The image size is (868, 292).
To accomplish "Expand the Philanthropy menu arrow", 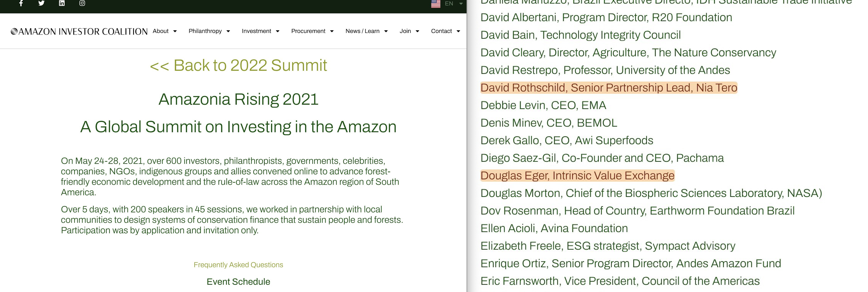I will (228, 31).
